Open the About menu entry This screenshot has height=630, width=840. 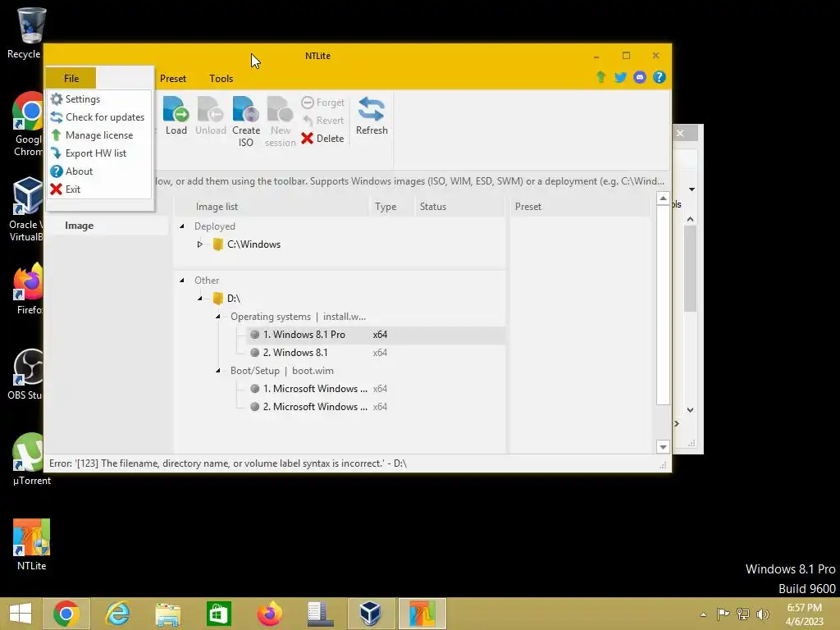click(72, 171)
